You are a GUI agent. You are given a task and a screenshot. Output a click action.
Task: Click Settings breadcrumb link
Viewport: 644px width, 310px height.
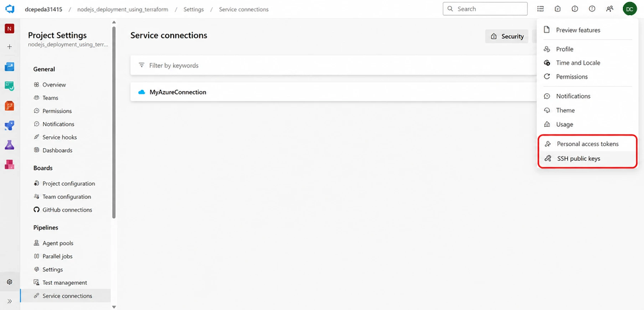tap(194, 9)
